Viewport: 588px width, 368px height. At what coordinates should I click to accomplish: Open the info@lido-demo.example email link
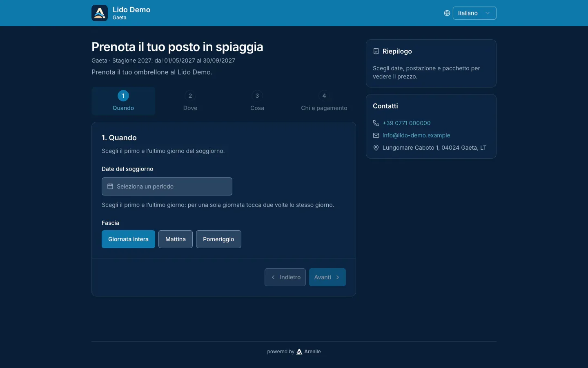pyautogui.click(x=416, y=135)
